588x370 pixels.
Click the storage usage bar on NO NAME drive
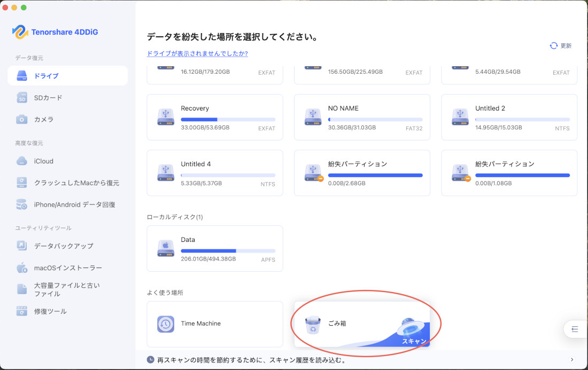(x=374, y=120)
